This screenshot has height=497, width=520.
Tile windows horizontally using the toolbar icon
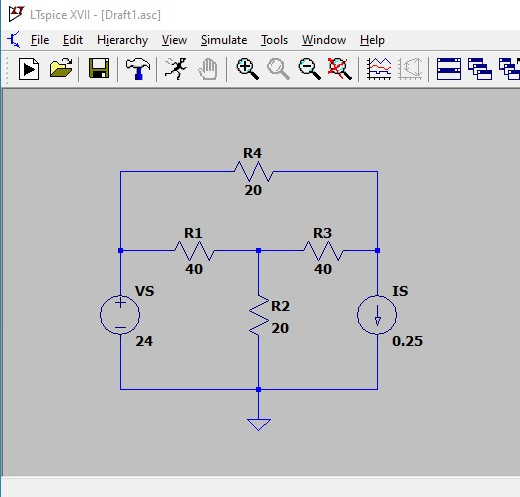click(x=449, y=69)
